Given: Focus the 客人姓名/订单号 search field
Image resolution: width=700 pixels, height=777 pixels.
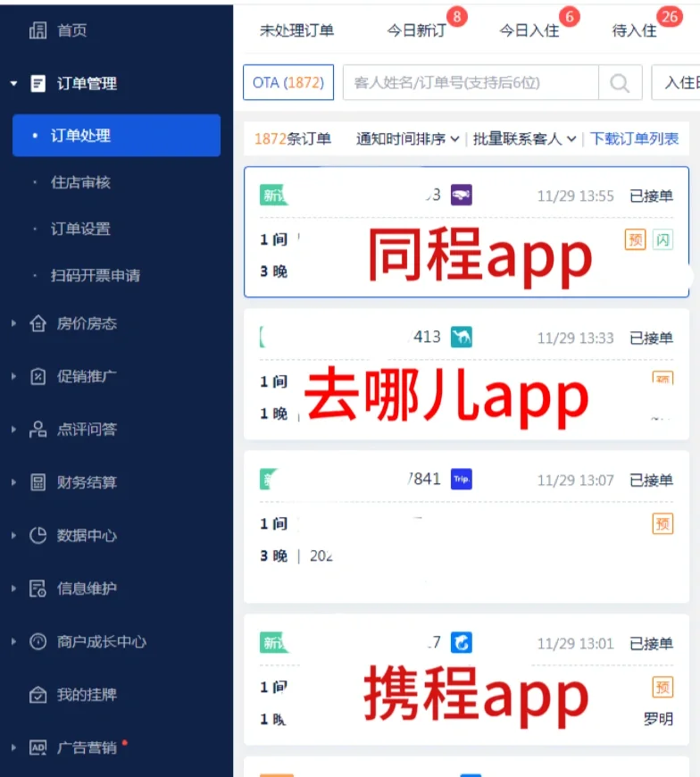Looking at the screenshot, I should pyautogui.click(x=471, y=83).
